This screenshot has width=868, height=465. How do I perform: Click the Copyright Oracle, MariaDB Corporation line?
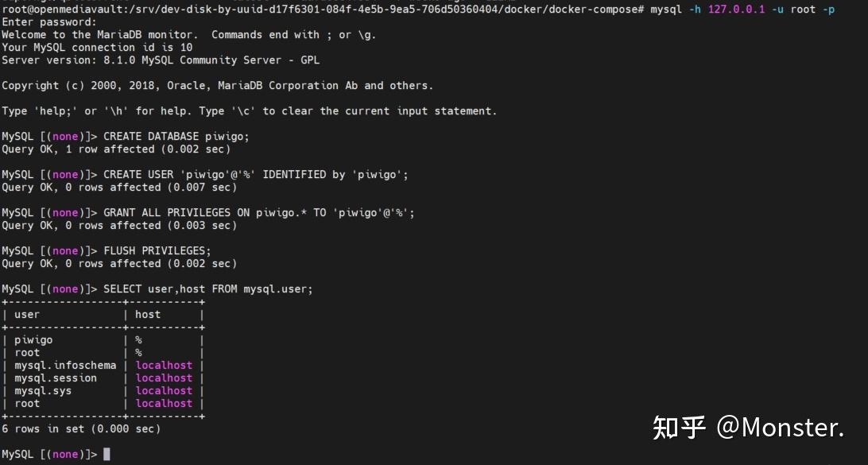pyautogui.click(x=217, y=86)
